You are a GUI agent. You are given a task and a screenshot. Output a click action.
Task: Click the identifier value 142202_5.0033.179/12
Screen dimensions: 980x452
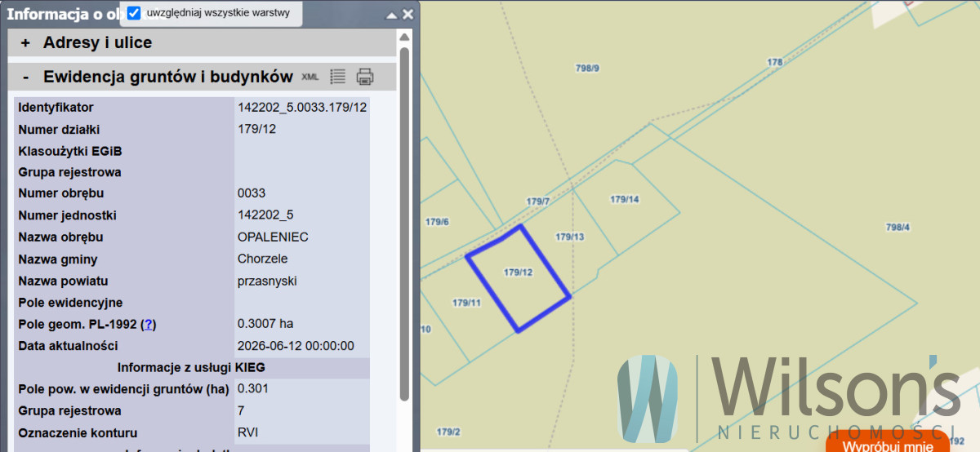[x=302, y=108]
